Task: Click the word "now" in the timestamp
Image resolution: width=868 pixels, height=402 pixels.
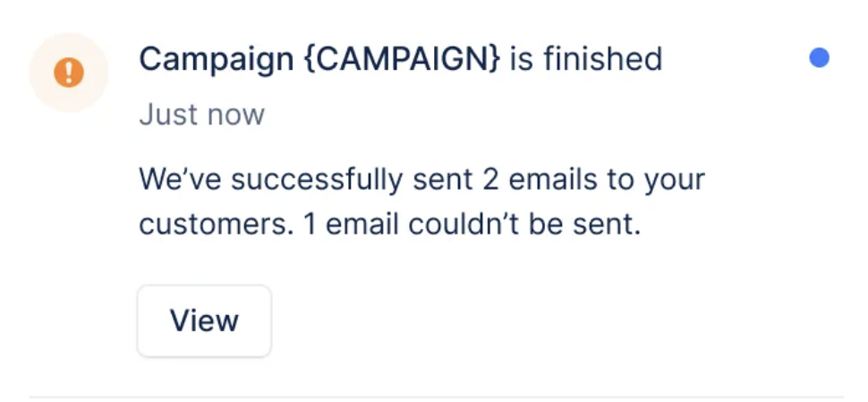Action: (x=236, y=115)
